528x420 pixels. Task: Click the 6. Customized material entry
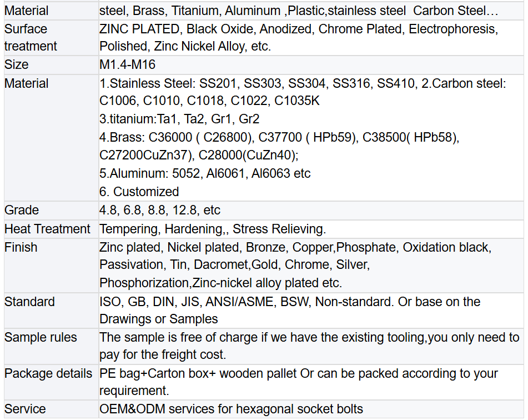pos(139,192)
